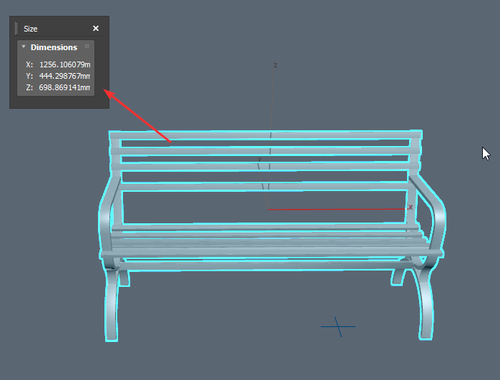Collapse the Dimensions rollout arrow
500x380 pixels.
[x=23, y=47]
